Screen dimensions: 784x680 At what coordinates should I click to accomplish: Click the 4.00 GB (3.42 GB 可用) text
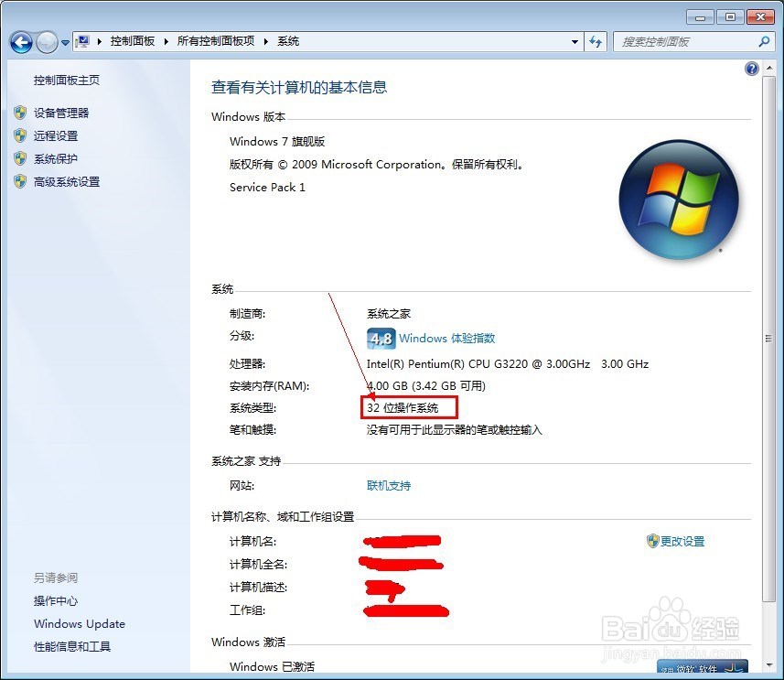pyautogui.click(x=426, y=386)
